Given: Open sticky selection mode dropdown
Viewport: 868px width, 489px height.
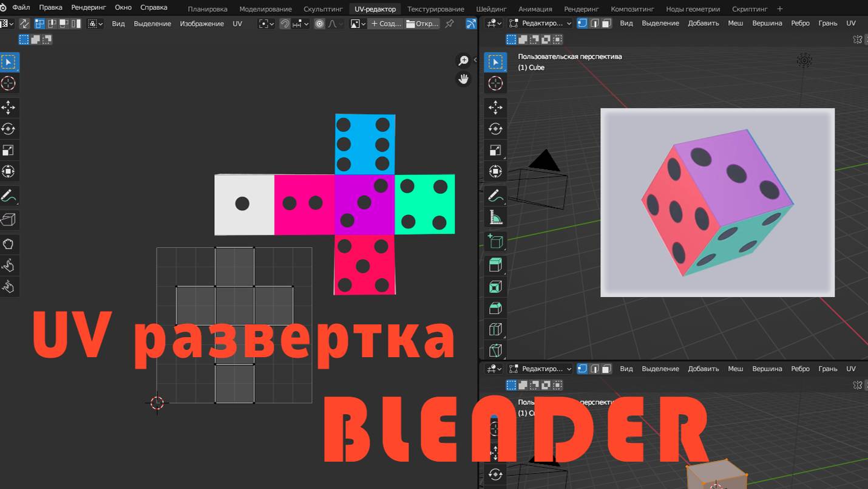Looking at the screenshot, I should click(x=95, y=24).
